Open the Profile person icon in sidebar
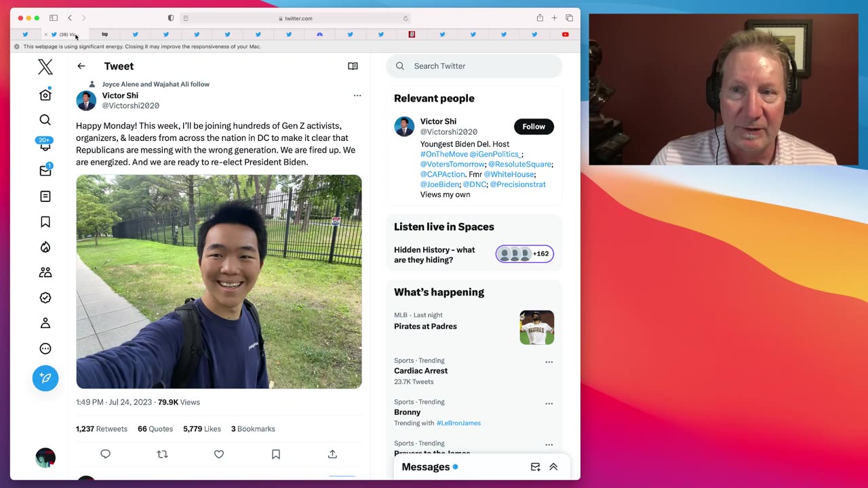 coord(45,323)
